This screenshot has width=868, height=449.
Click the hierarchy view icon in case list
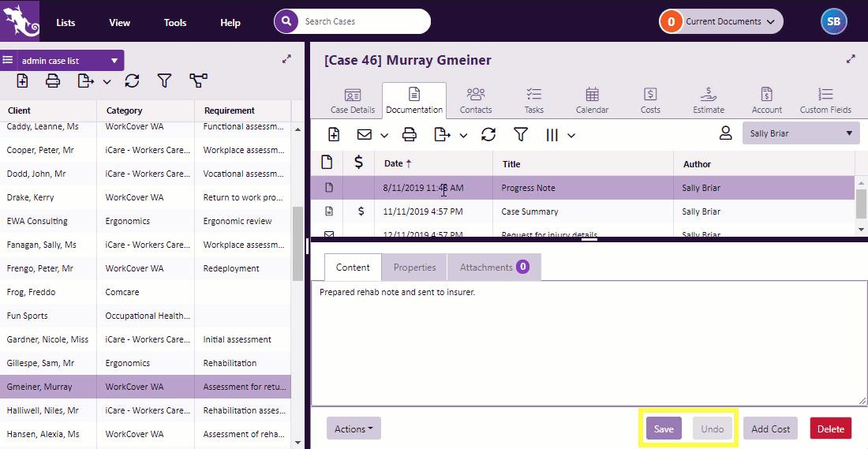[198, 80]
